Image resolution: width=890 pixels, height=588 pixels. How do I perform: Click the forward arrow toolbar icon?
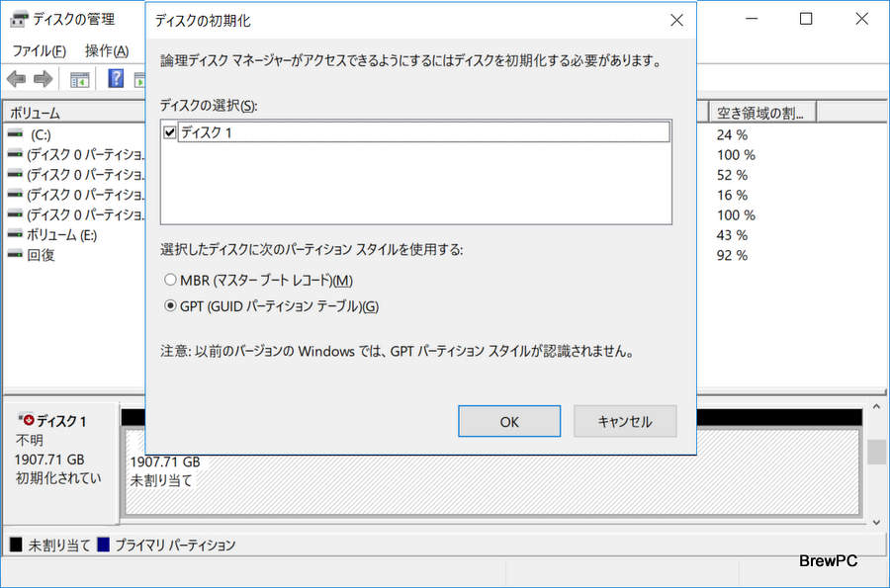[43, 79]
